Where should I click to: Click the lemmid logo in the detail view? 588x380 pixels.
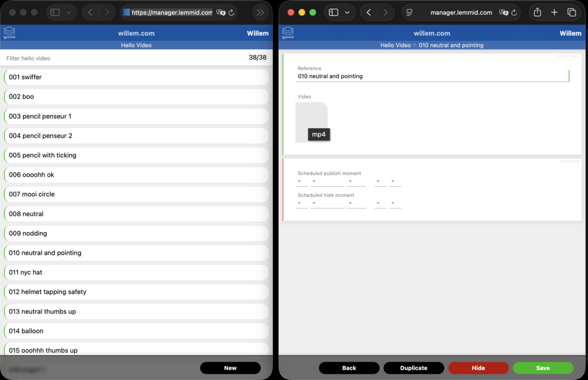288,33
